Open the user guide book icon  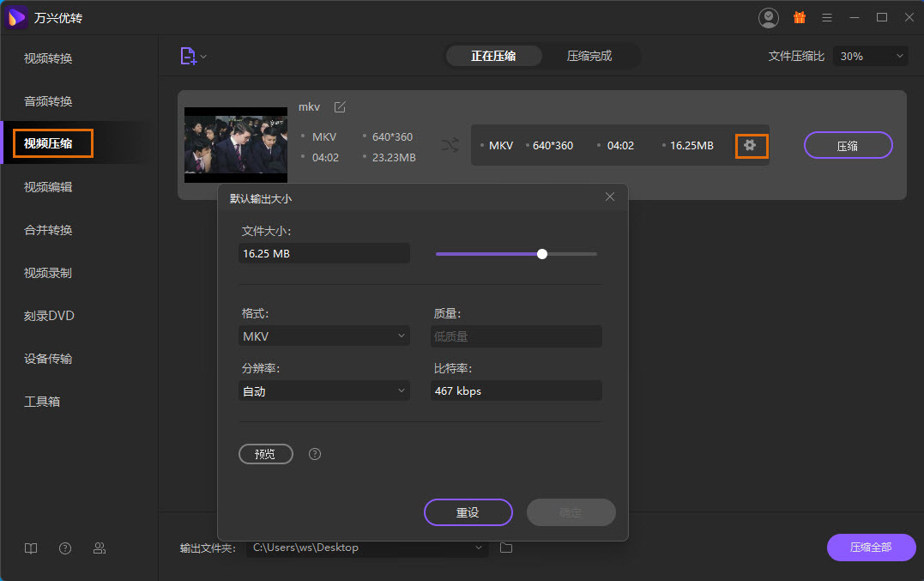tap(31, 548)
